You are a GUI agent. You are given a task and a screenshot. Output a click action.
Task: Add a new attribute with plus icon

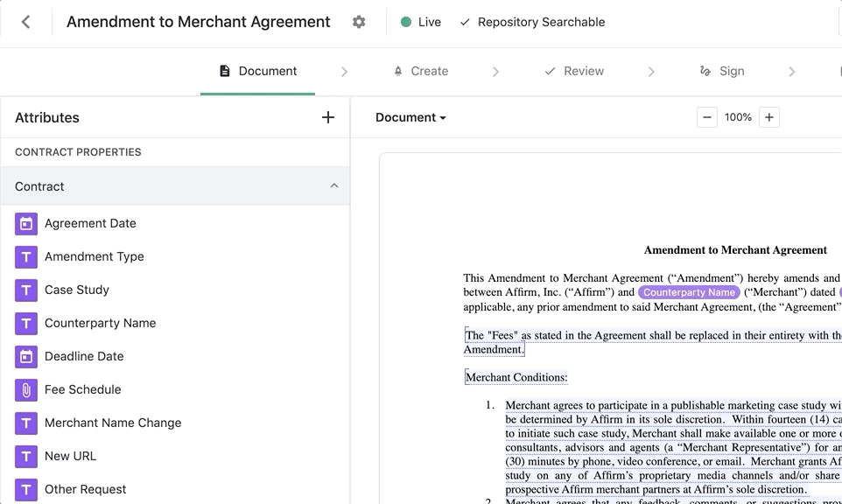[328, 117]
